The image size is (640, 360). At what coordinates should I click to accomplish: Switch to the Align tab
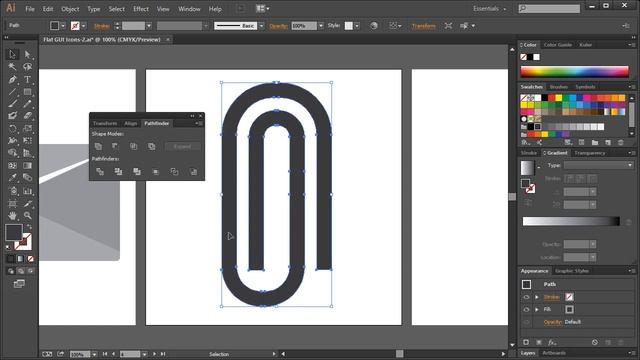point(131,123)
